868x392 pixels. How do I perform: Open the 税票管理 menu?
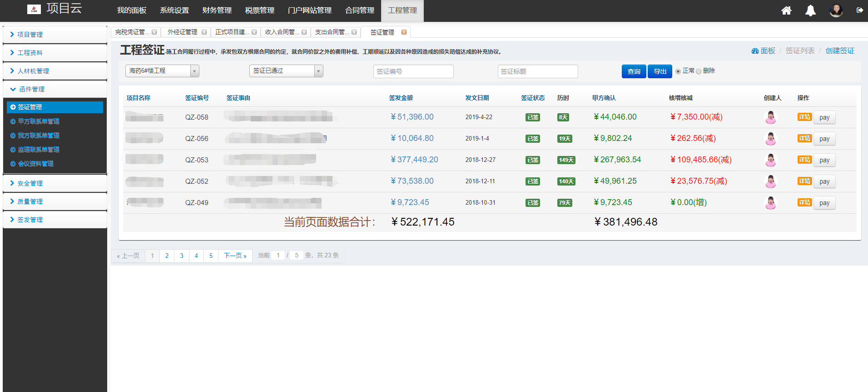tap(260, 10)
